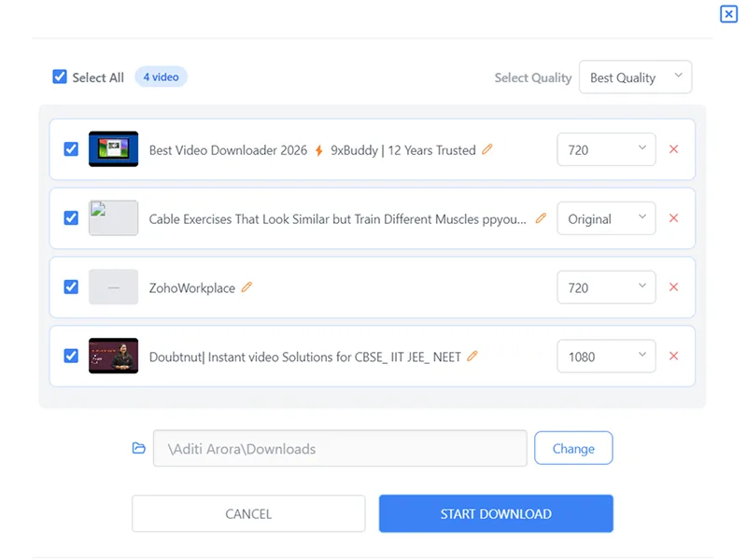This screenshot has height=560, width=747.
Task: Click CANCEL to dismiss the dialog
Action: coord(248,513)
